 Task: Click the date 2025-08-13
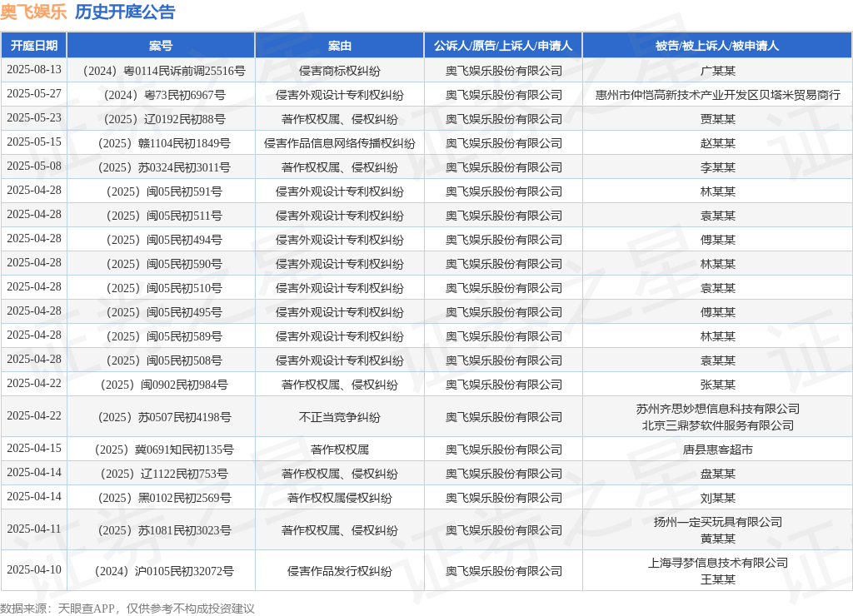coord(33,70)
